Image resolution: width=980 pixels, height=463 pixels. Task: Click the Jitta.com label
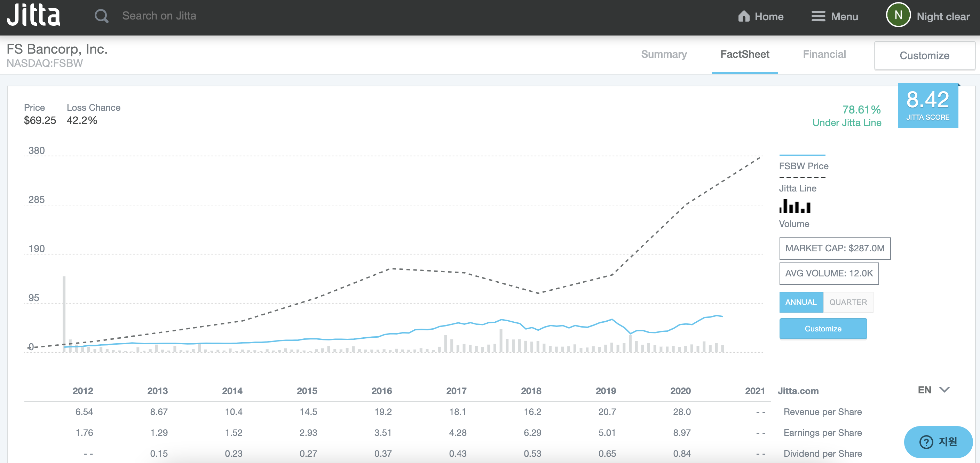[x=798, y=391]
